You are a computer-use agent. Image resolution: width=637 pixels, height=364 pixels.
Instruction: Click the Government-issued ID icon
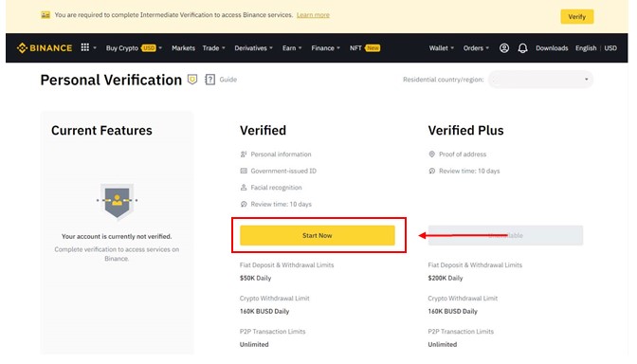click(244, 171)
